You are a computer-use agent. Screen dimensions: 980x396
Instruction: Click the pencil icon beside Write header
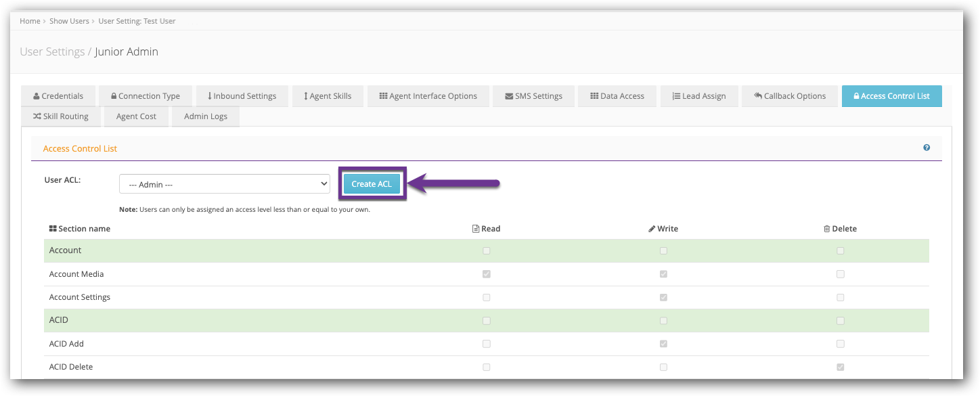point(652,228)
